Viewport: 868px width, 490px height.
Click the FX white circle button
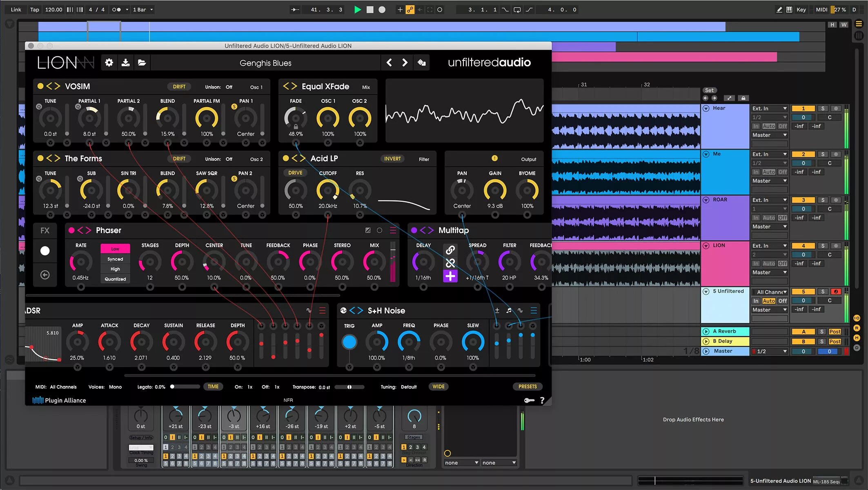45,251
